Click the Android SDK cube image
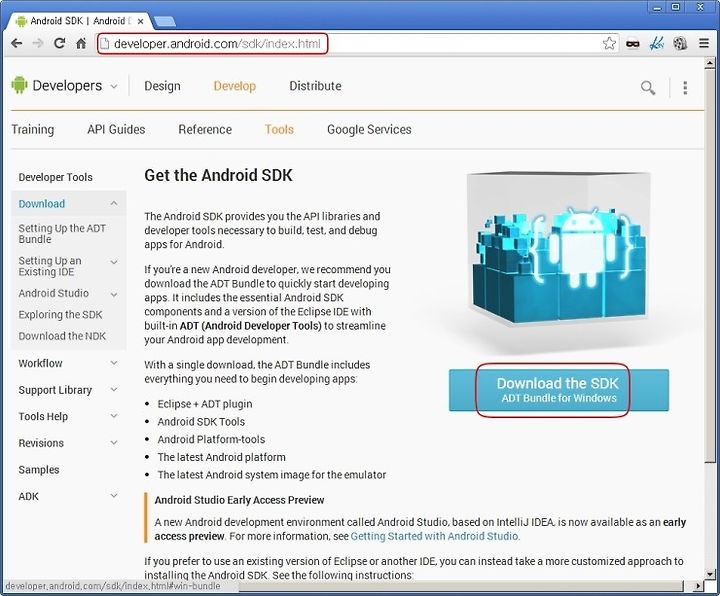The width and height of the screenshot is (720, 596). tap(558, 250)
